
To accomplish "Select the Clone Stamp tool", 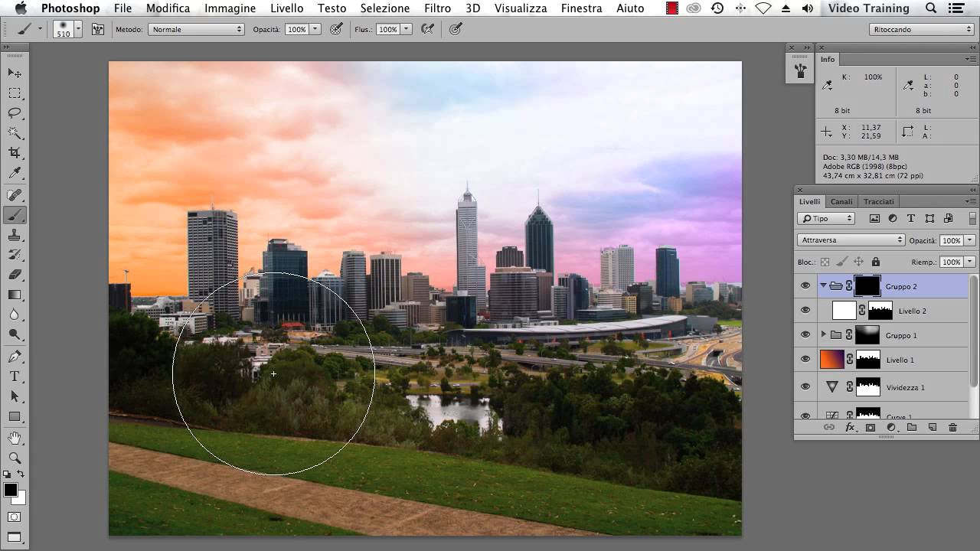I will [15, 235].
